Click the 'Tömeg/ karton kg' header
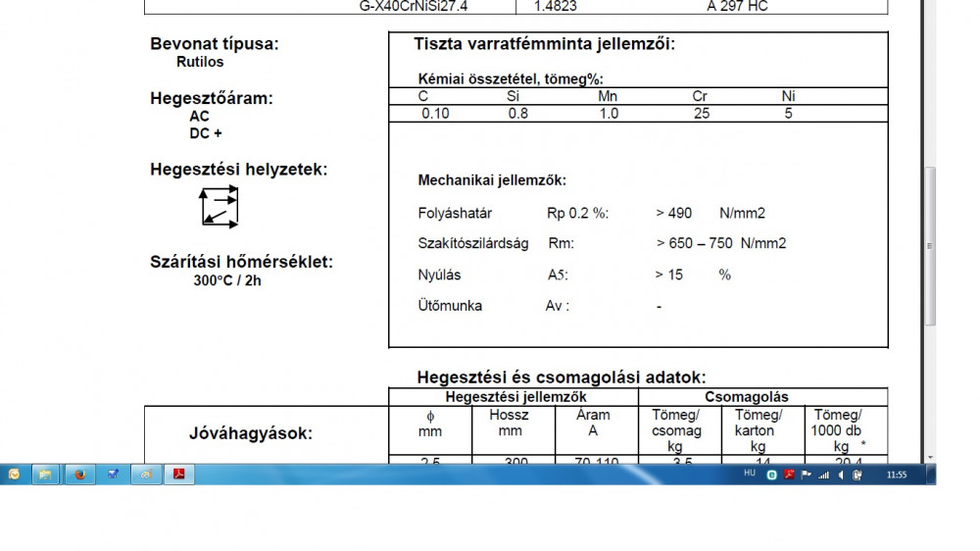The width and height of the screenshot is (980, 551). [x=759, y=430]
